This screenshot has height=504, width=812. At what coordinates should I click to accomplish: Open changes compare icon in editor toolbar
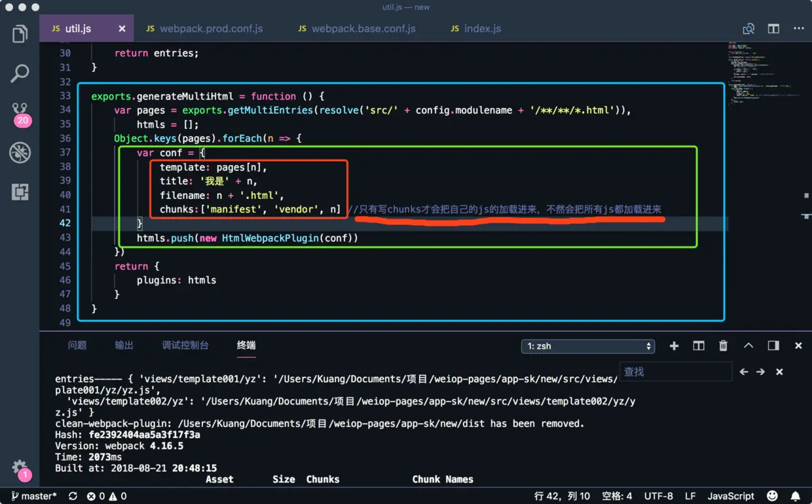coord(748,29)
